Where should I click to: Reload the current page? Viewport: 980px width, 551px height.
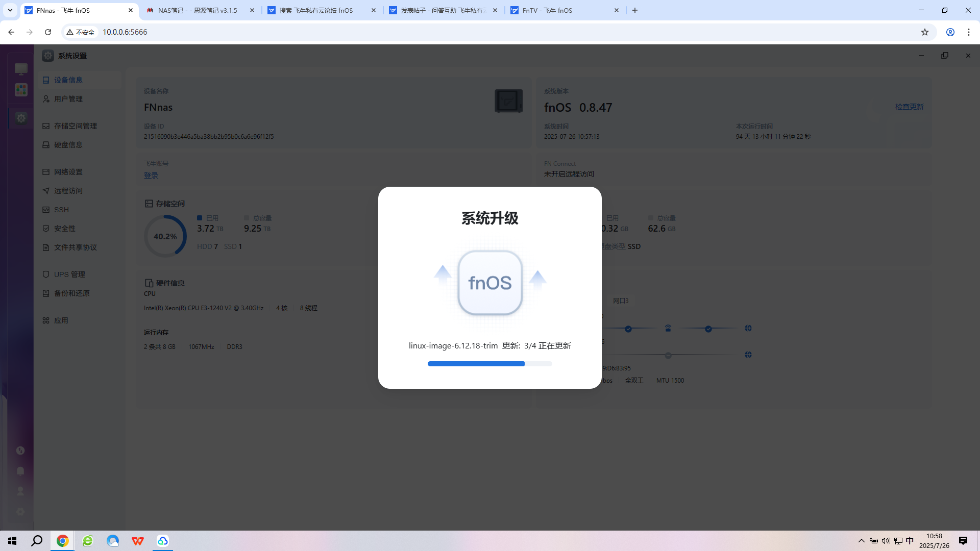(x=48, y=32)
